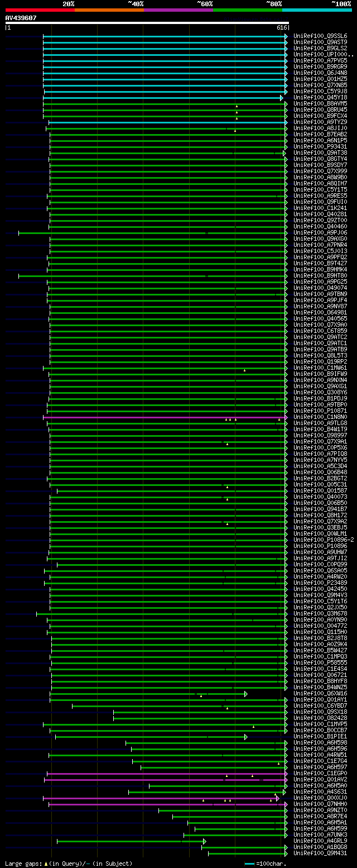357x868 pixels.
Task: Select hit label UniRef100_A9PJ06
Action: [x=320, y=233]
